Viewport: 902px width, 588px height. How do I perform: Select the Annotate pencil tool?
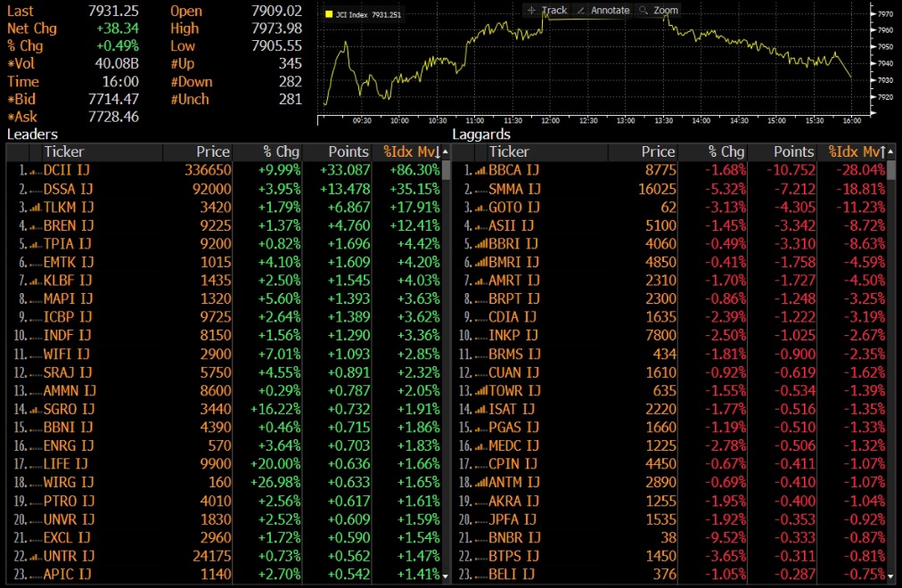tap(603, 11)
